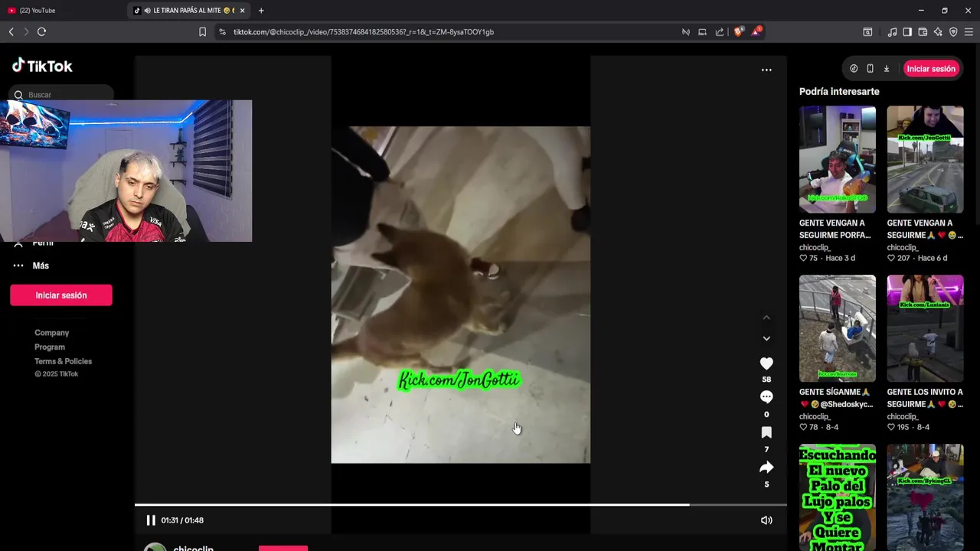
Task: Reload the current page
Action: point(41,32)
